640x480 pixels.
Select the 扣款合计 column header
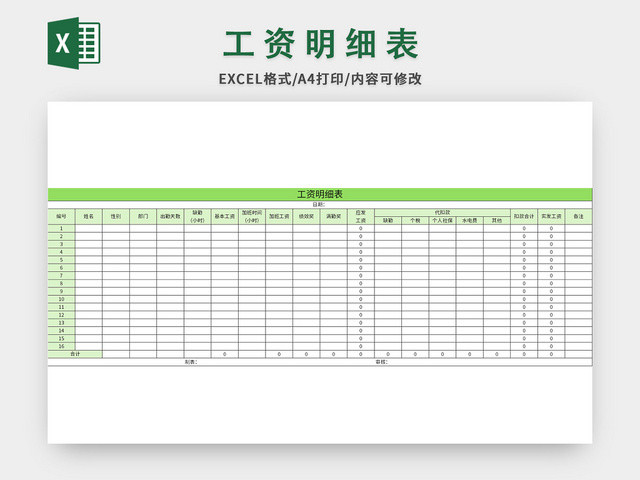[x=524, y=216]
